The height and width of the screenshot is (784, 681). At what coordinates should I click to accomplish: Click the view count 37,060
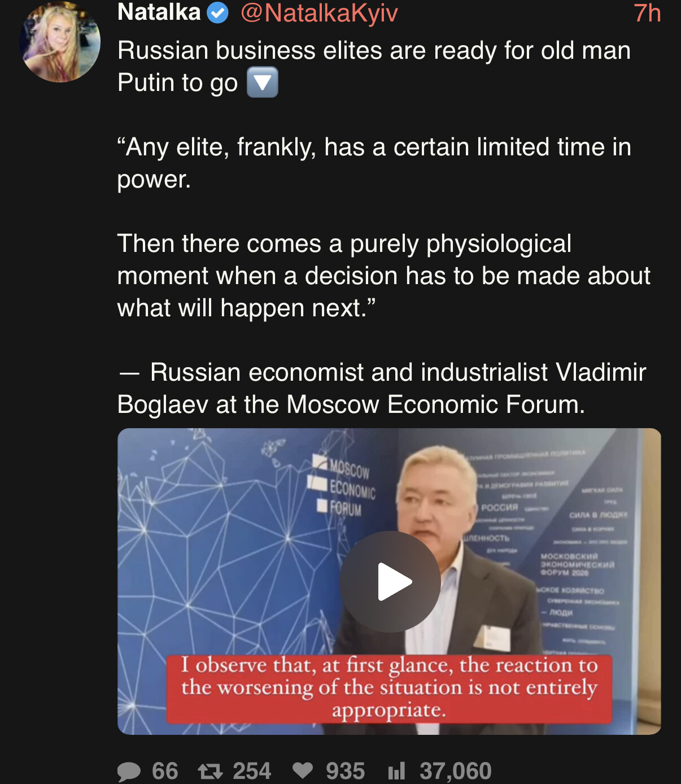[x=455, y=771]
